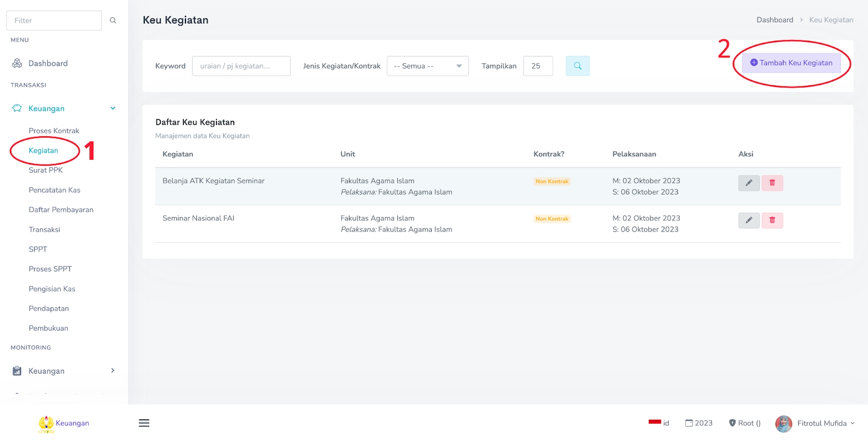Click the sidebar filter search icon

click(x=113, y=21)
